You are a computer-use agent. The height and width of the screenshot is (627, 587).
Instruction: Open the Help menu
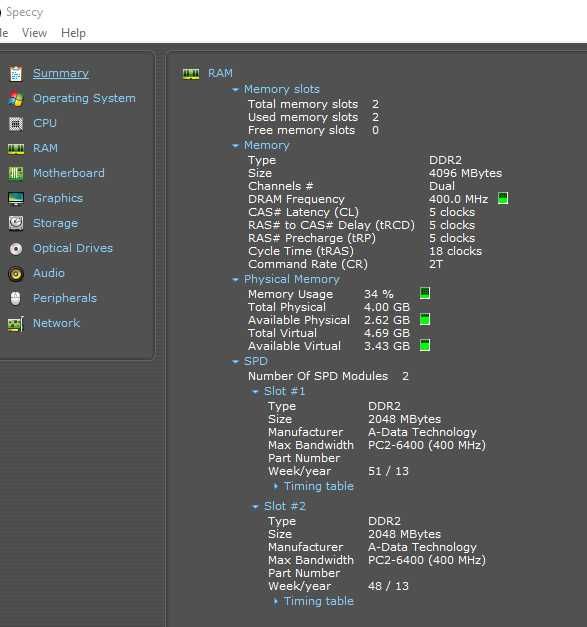click(x=74, y=33)
